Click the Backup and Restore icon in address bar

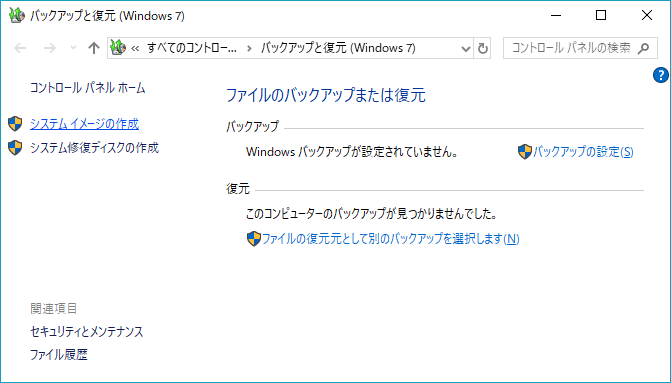click(x=118, y=48)
